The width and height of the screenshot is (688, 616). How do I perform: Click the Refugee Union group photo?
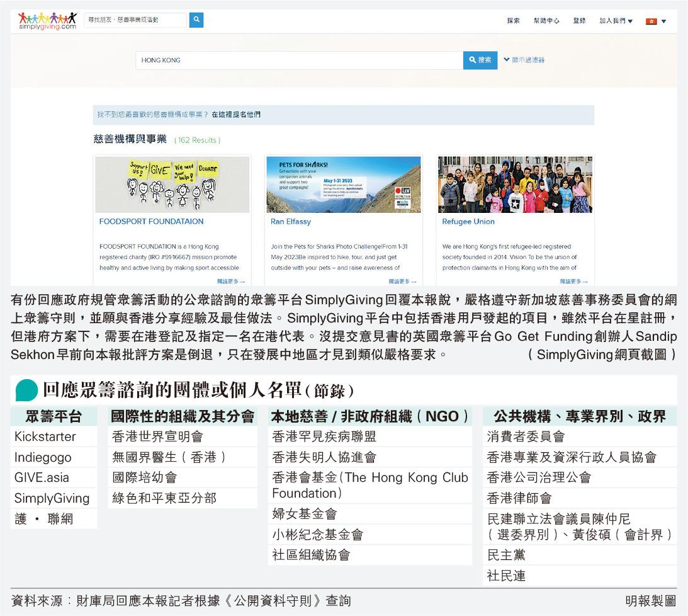click(515, 185)
